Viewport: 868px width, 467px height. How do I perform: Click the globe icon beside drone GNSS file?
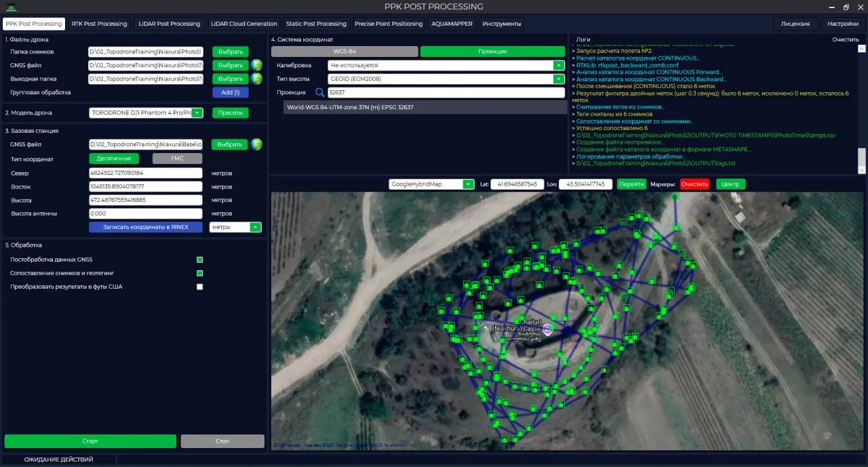click(x=256, y=65)
